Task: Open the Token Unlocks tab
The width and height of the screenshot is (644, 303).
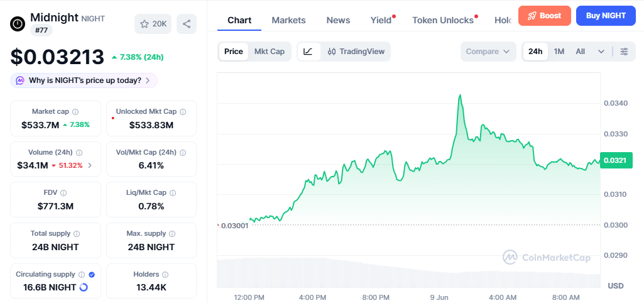Action: click(x=443, y=20)
